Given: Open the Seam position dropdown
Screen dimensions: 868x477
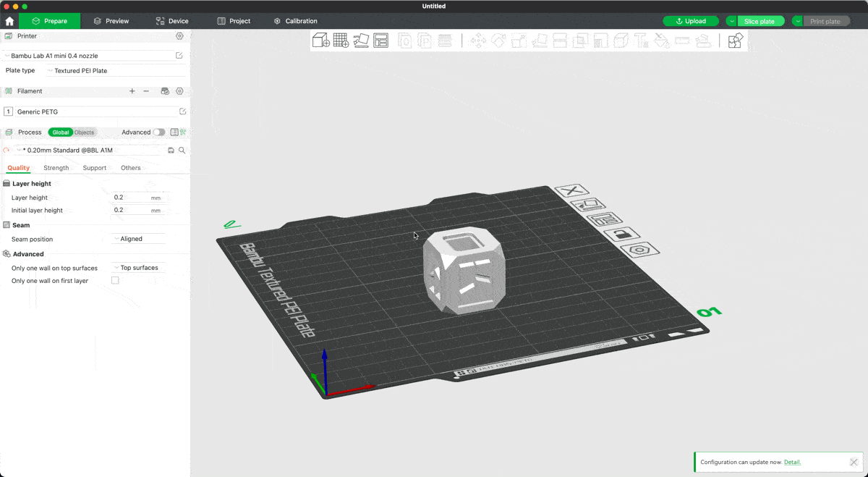Looking at the screenshot, I should coord(138,239).
